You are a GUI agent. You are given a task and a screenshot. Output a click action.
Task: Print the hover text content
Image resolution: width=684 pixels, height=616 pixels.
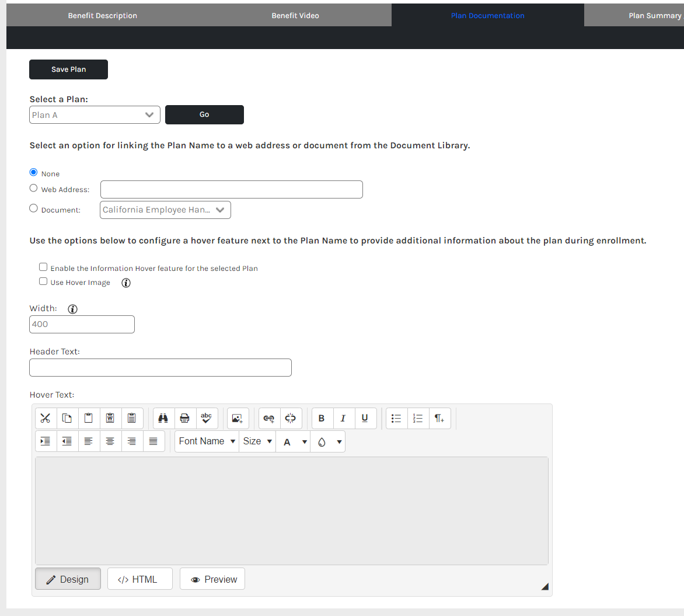tap(185, 418)
